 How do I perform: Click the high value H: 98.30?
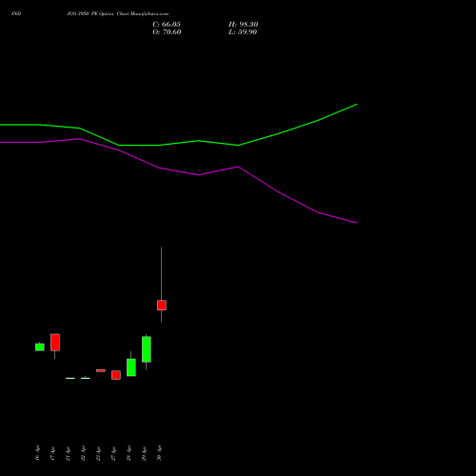(243, 25)
